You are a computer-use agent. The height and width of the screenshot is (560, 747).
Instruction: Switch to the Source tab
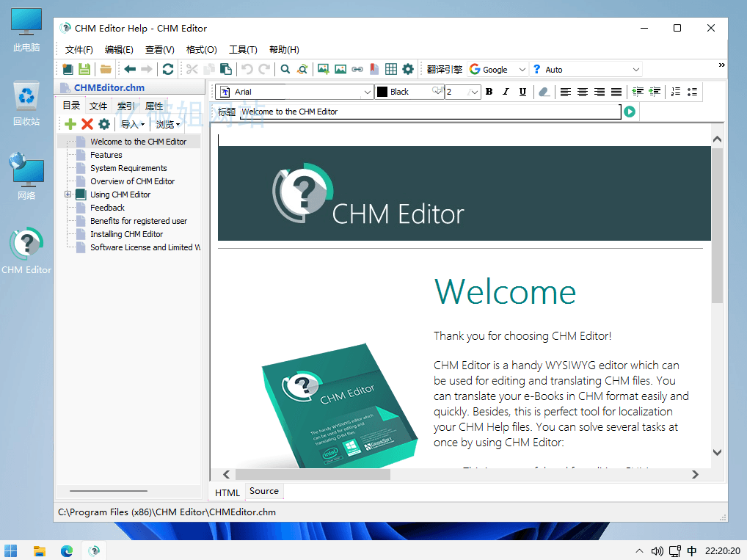coord(264,492)
